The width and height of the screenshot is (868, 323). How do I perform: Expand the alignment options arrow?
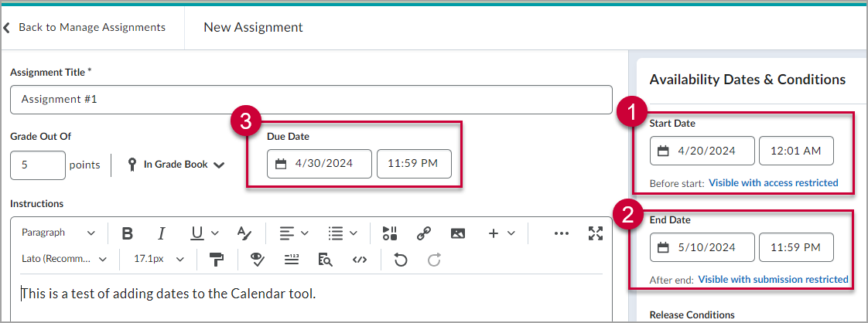point(304,233)
